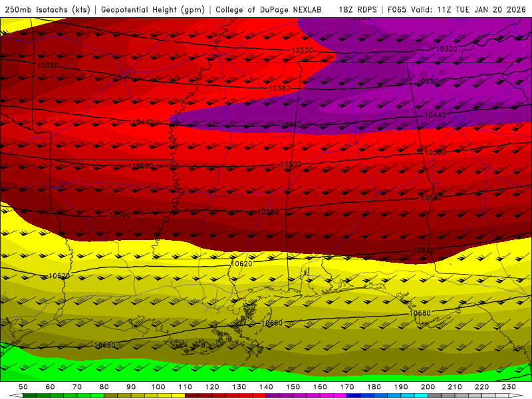Screen dimensions: 532x399
Task: Click 'College of DuPage NEXLAB' in the header
Action: 269,9
